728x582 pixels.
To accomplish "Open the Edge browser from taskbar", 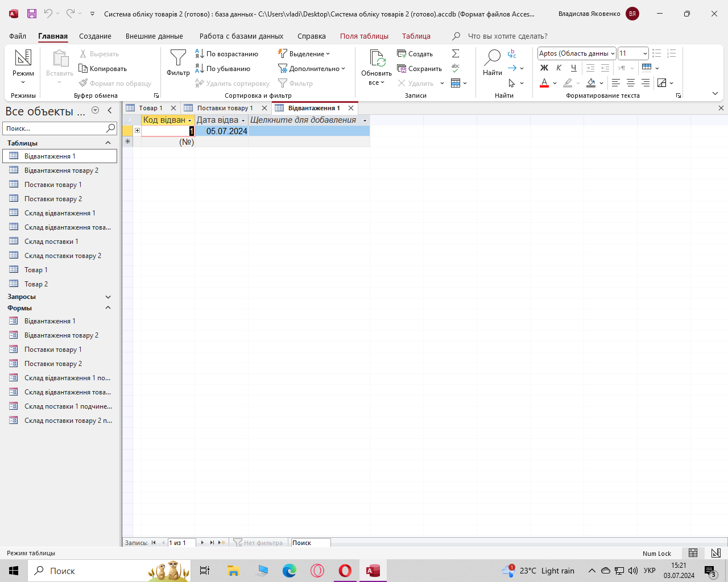I will [x=289, y=571].
